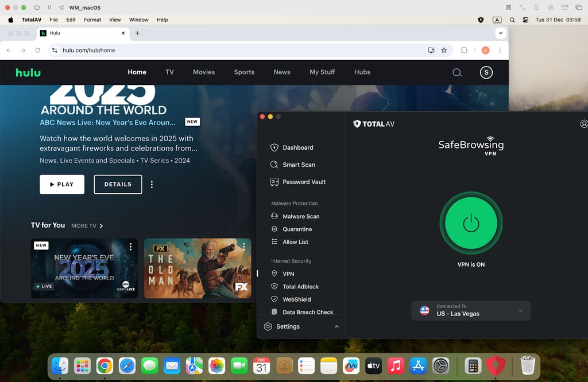Play the New Year's Eve featured show
Viewport: 588px width, 382px height.
62,184
